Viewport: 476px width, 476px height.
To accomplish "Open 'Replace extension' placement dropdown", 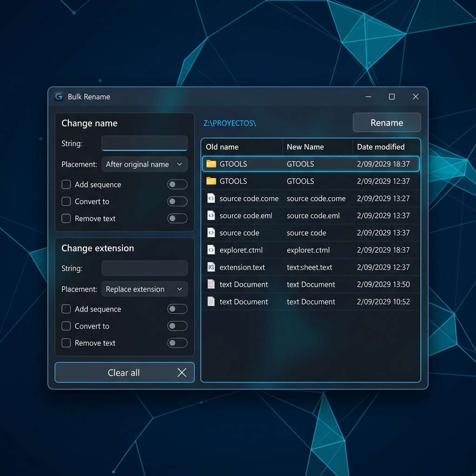I will coord(145,289).
